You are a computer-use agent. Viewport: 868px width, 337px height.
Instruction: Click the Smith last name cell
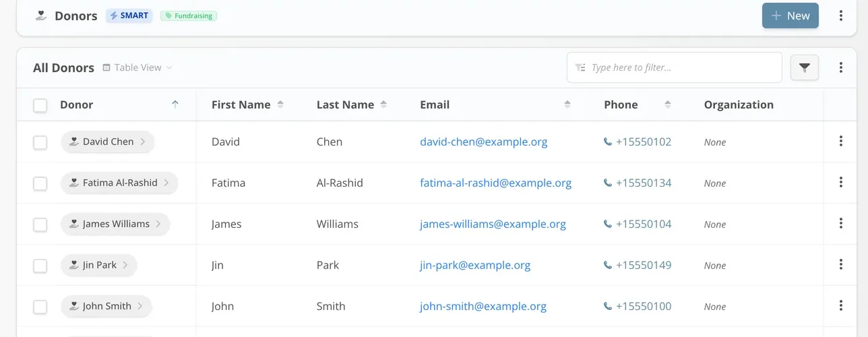[331, 306]
